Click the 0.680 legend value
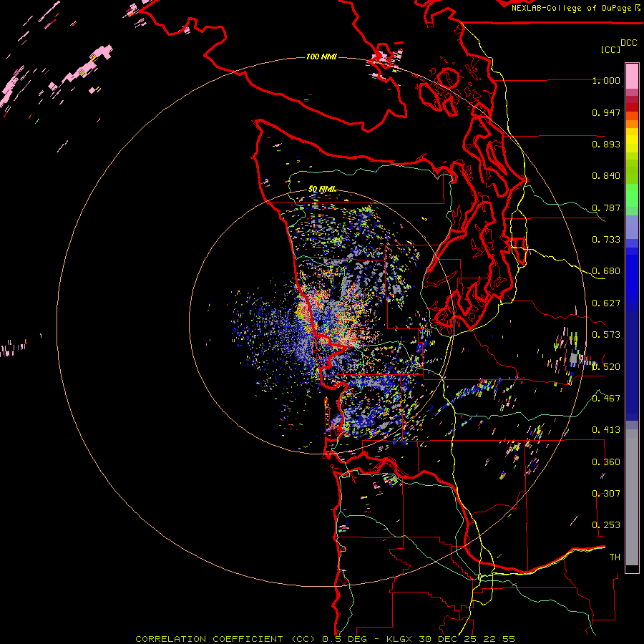The height and width of the screenshot is (644, 644). 606,271
